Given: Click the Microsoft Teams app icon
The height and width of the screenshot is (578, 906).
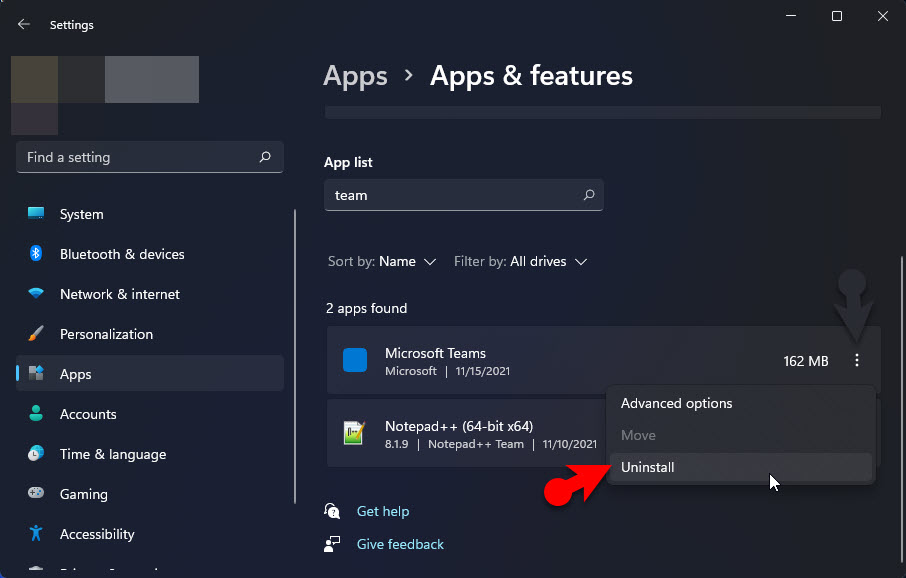Looking at the screenshot, I should [x=355, y=360].
